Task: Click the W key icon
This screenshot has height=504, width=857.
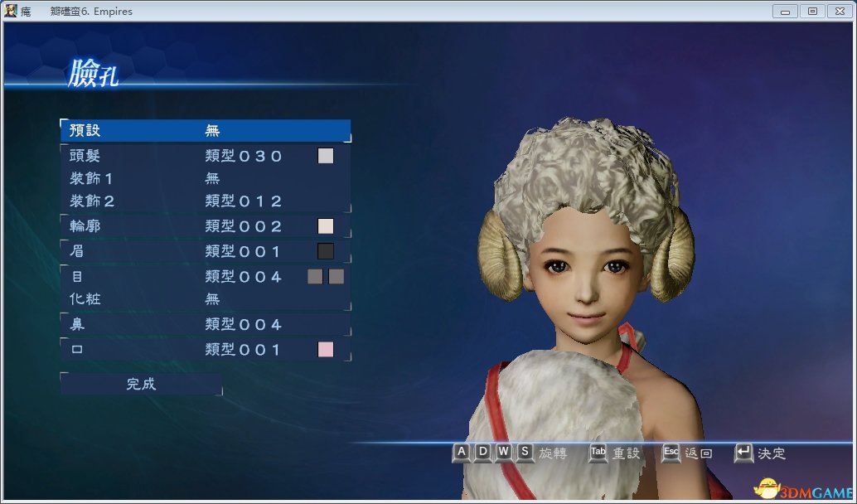Action: click(x=503, y=453)
